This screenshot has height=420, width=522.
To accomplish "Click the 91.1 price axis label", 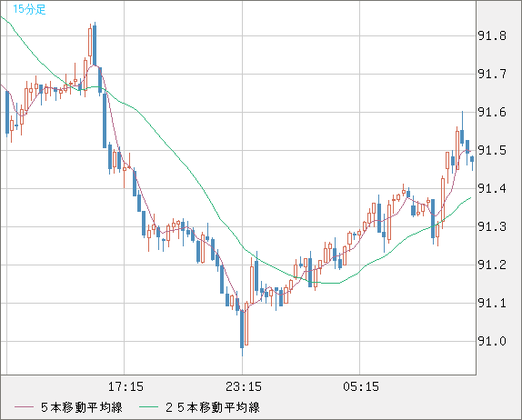I will pyautogui.click(x=492, y=303).
